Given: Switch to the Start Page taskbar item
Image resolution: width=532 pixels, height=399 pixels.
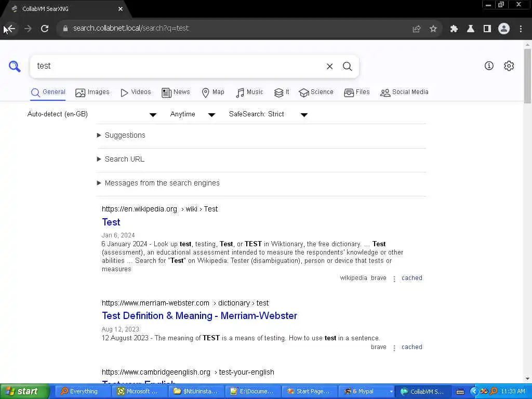Looking at the screenshot, I should (309, 392).
